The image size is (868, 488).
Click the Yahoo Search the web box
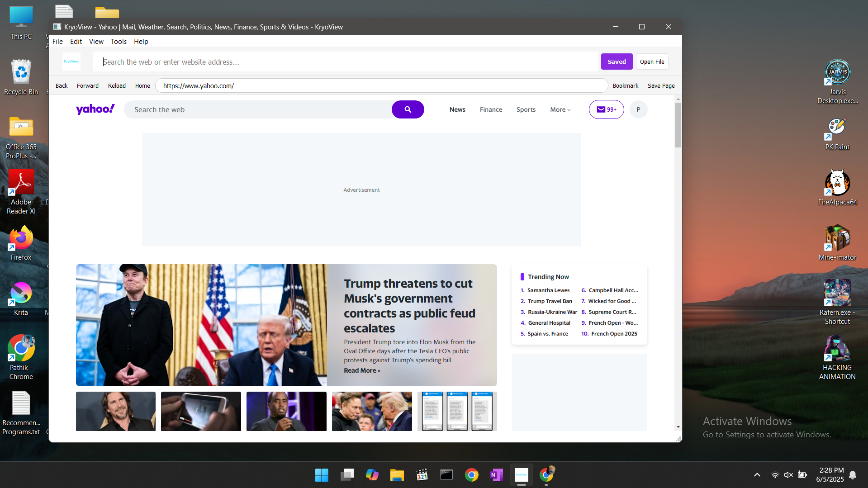(258, 109)
